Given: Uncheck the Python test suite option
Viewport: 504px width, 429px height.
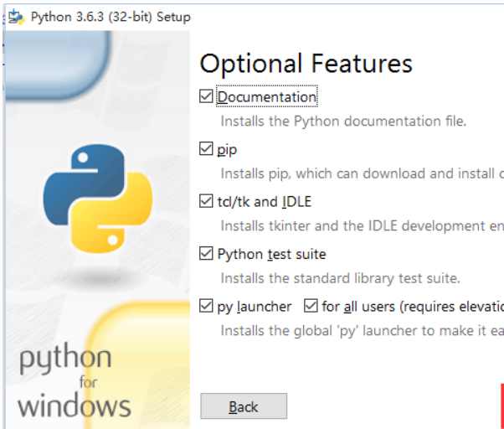Looking at the screenshot, I should [x=207, y=254].
